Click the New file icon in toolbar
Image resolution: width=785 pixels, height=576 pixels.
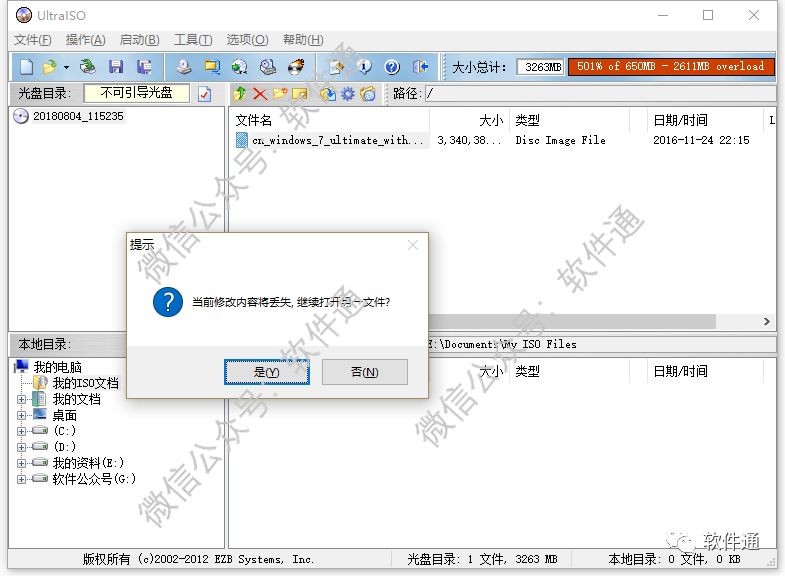[27, 67]
